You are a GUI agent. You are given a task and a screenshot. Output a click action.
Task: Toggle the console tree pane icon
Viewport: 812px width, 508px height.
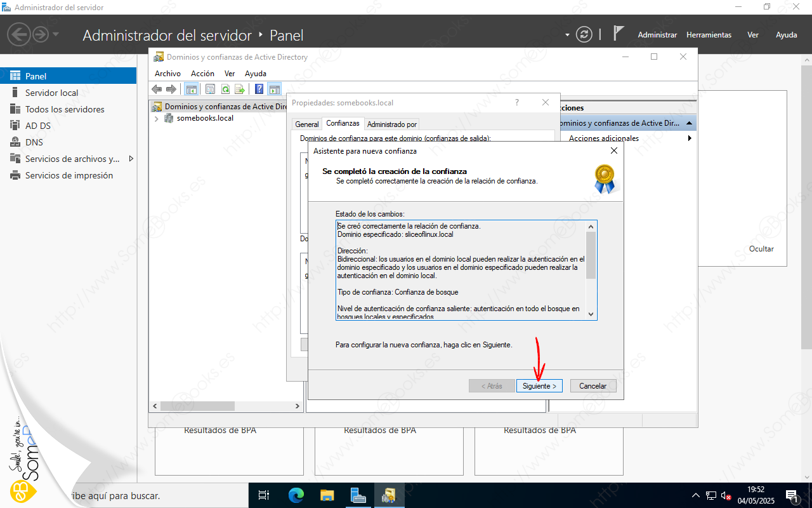click(x=190, y=90)
